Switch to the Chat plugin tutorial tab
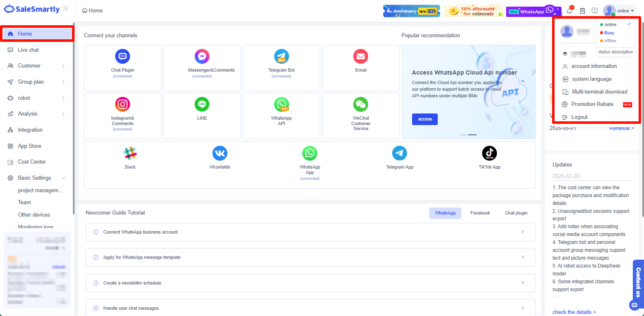This screenshot has height=316, width=644. pos(516,213)
